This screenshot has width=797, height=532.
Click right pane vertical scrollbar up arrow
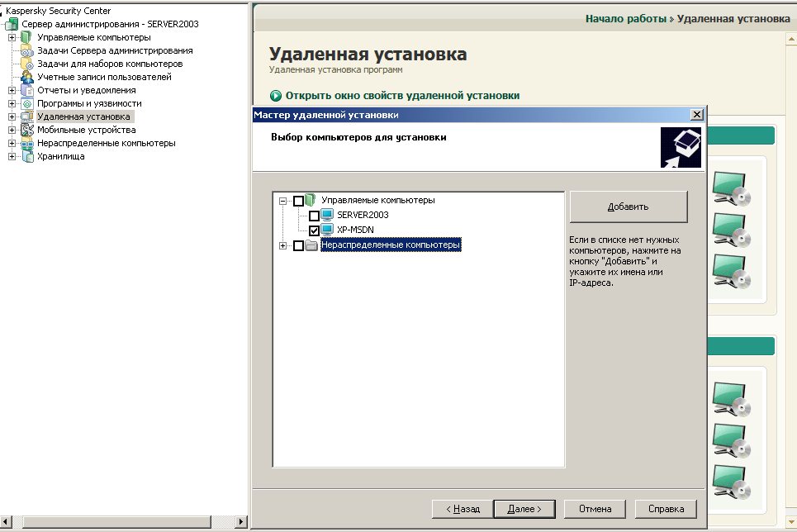pyautogui.click(x=791, y=38)
